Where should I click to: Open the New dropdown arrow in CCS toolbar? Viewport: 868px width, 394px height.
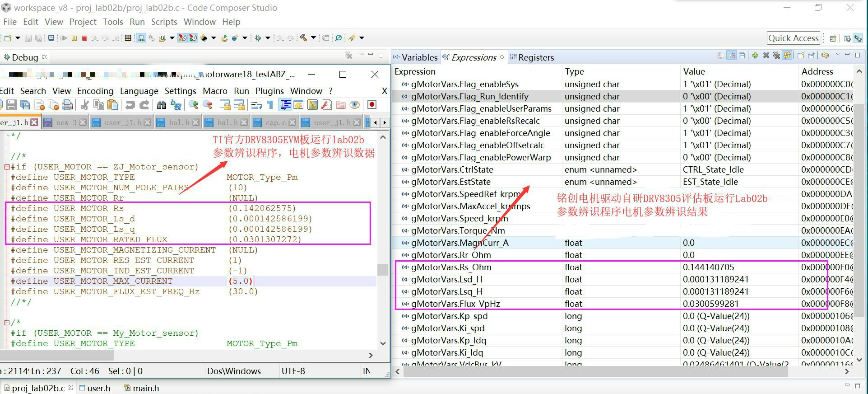tap(18, 38)
